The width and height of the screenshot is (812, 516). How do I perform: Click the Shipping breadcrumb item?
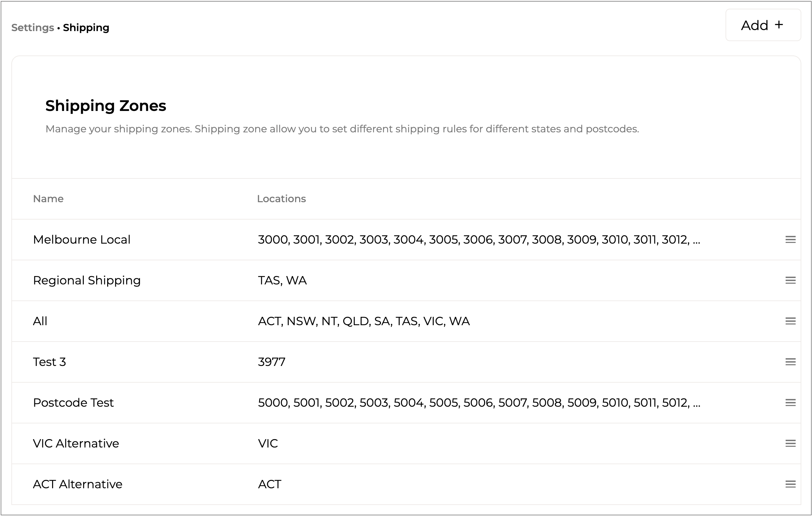tap(86, 28)
